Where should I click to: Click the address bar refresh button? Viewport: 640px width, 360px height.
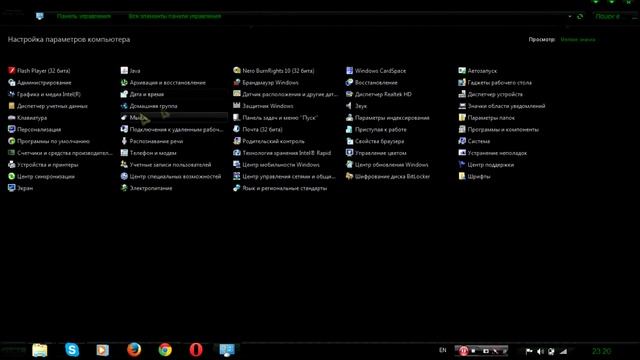click(580, 16)
